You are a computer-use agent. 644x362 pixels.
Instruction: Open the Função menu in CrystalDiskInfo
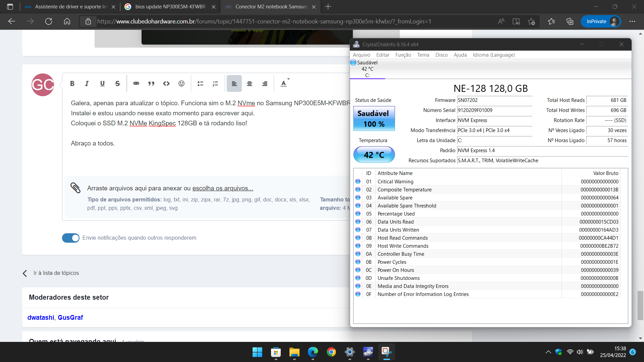click(x=403, y=55)
